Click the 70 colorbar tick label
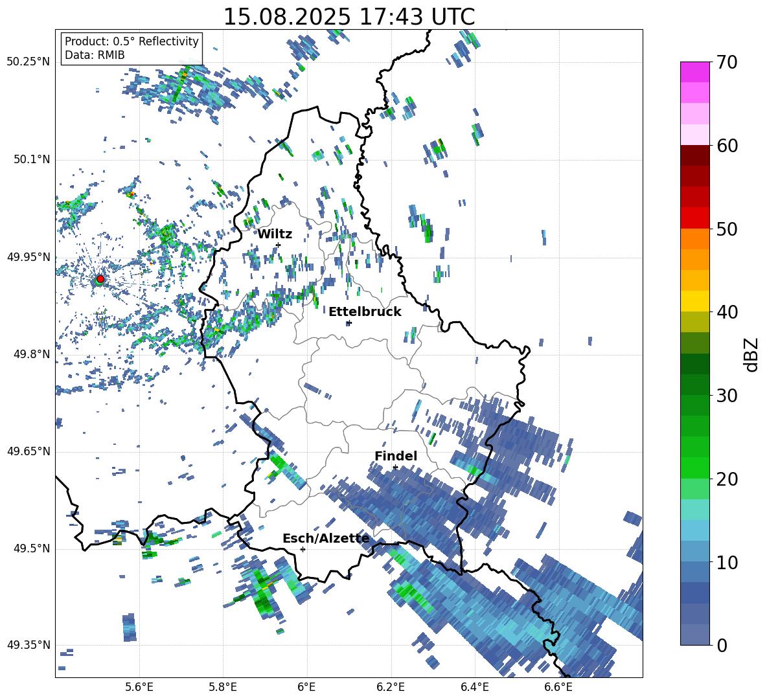Image resolution: width=767 pixels, height=700 pixels. [x=727, y=62]
